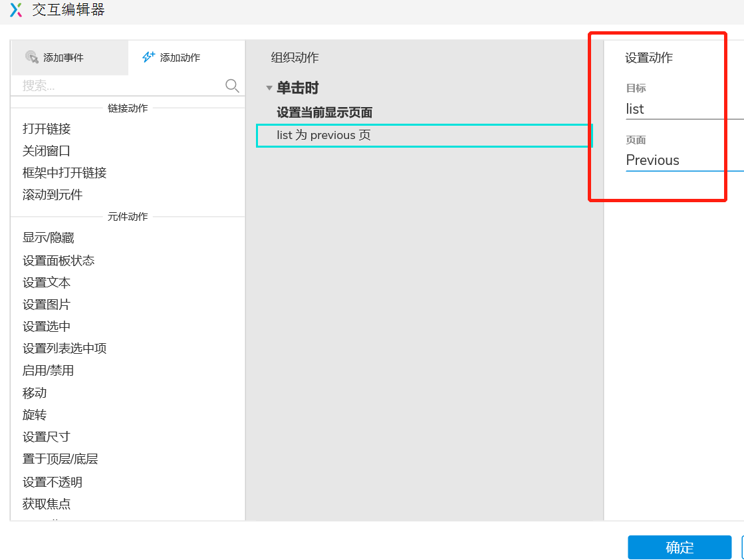Choose the 滚动到元件 action
Image resolution: width=744 pixels, height=560 pixels.
pos(53,195)
